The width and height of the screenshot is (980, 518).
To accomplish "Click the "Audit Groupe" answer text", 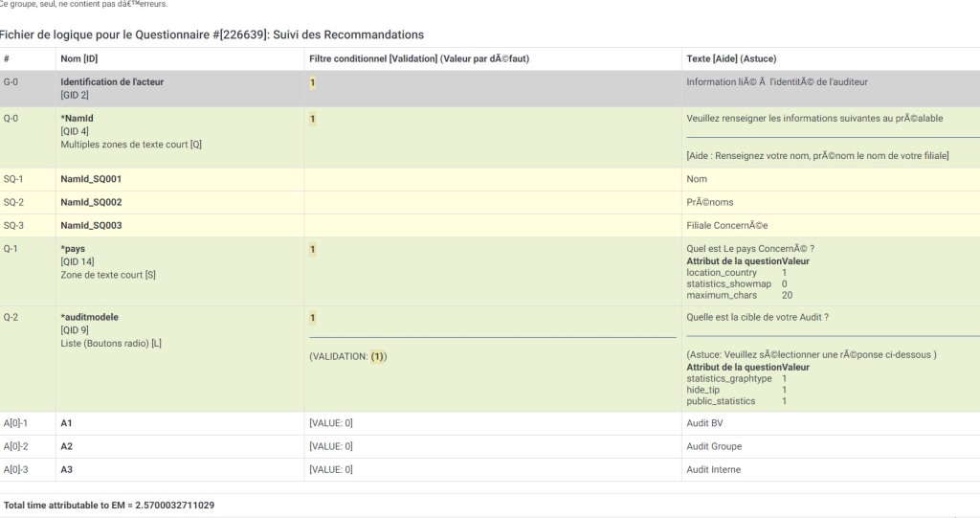I will (x=714, y=446).
